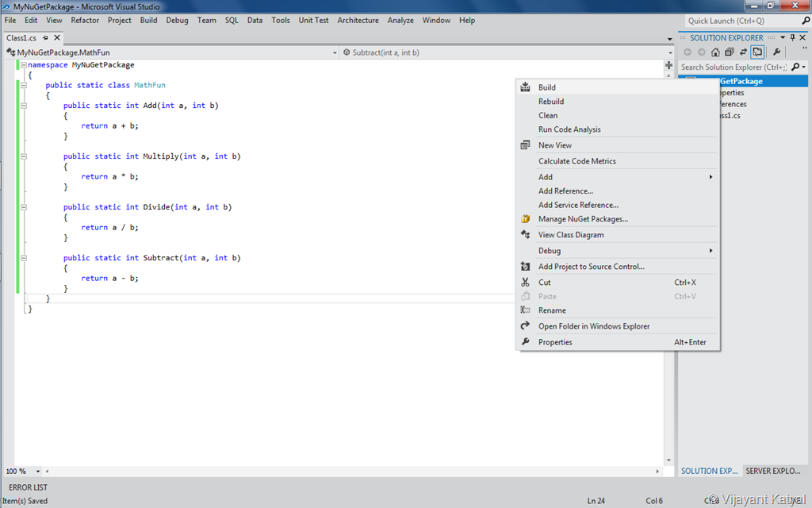Open the Unit Test menu
Image resolution: width=812 pixels, height=508 pixels.
click(x=313, y=20)
